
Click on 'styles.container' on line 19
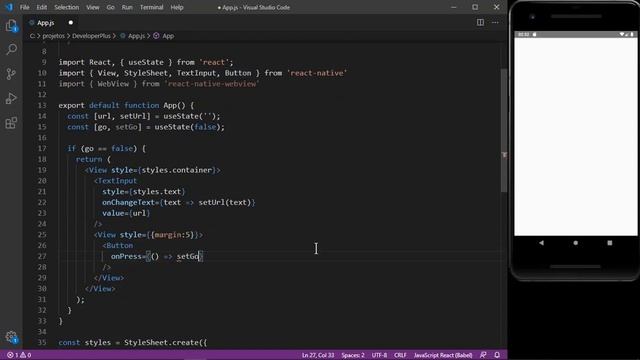[177, 170]
